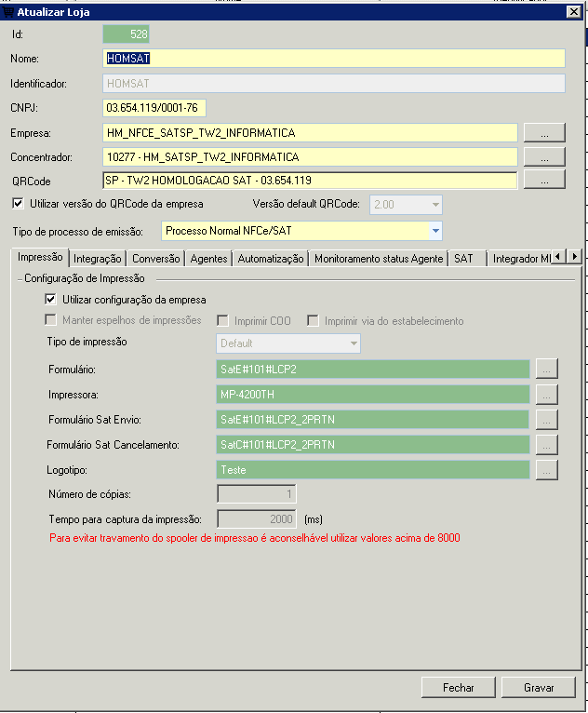Viewport: 588px width, 713px height.
Task: Toggle Utilizar configuração da empresa checkbox
Action: [51, 300]
